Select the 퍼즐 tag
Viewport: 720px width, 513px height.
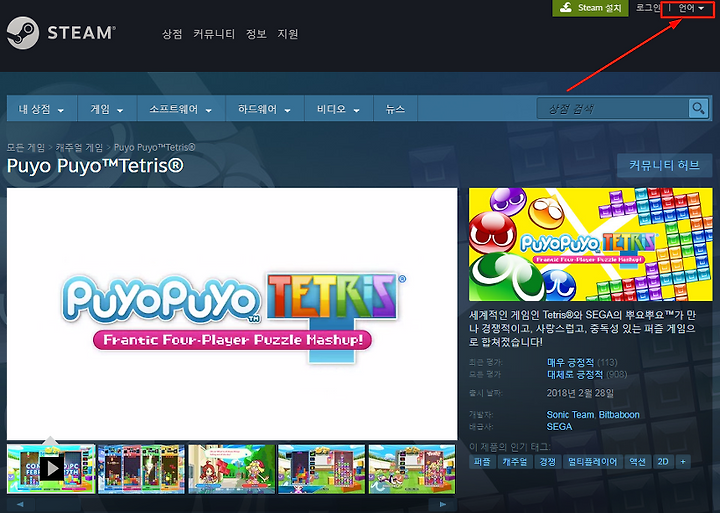tap(482, 462)
